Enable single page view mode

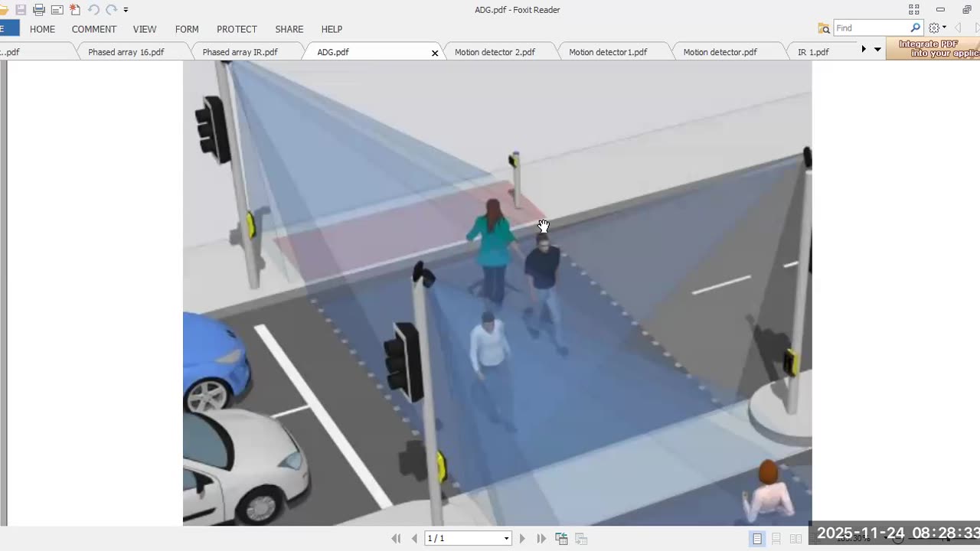coord(757,539)
